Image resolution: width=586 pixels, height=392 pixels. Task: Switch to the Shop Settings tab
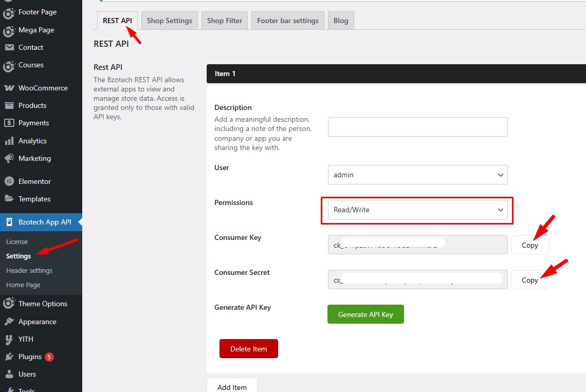click(x=169, y=21)
